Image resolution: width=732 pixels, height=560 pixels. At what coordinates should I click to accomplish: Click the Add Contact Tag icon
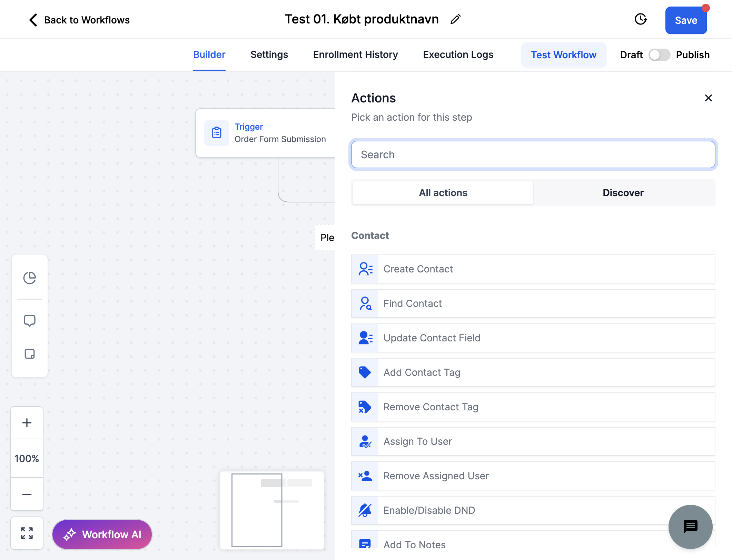(365, 372)
